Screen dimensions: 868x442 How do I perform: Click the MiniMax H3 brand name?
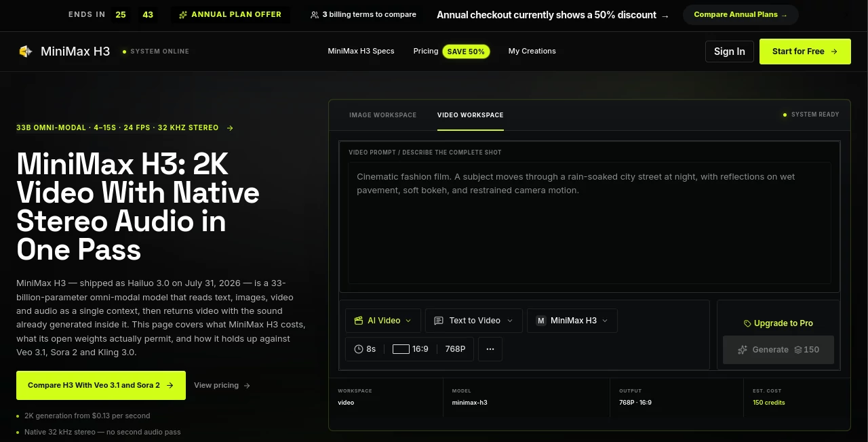(75, 52)
